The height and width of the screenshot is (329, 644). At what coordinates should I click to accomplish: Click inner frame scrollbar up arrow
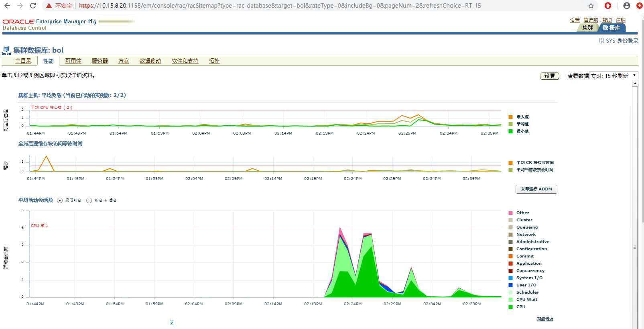635,83
